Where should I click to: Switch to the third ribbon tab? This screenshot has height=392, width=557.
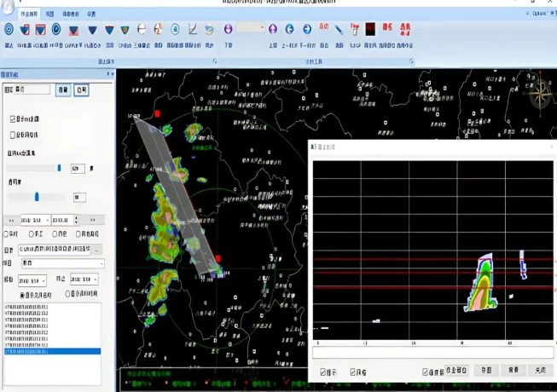71,14
